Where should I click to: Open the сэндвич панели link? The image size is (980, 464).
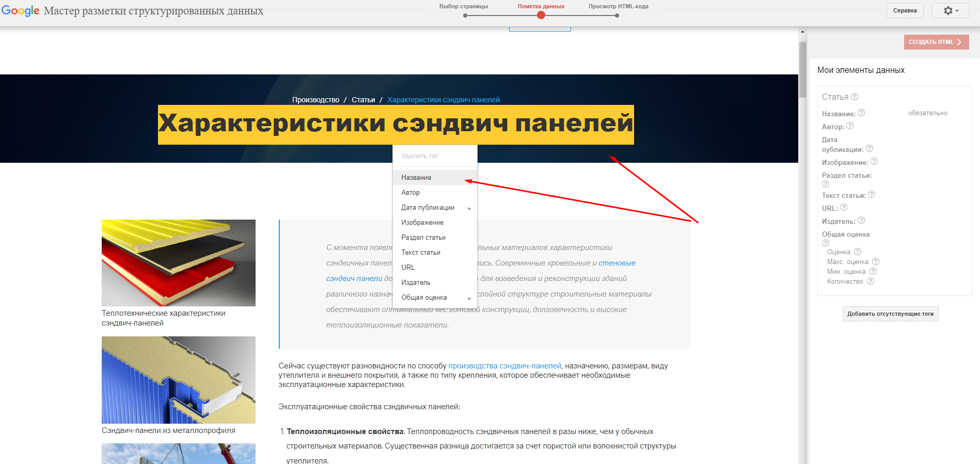pos(354,279)
